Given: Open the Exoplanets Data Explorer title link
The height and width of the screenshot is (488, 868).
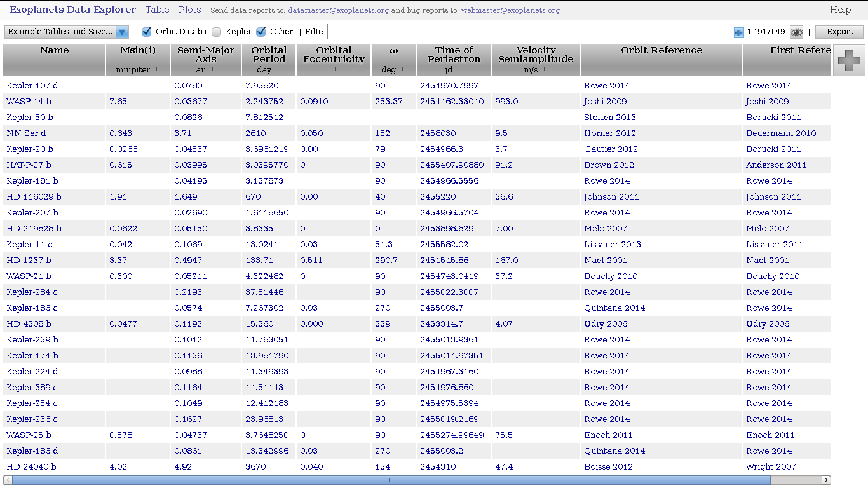Looking at the screenshot, I should pos(72,10).
